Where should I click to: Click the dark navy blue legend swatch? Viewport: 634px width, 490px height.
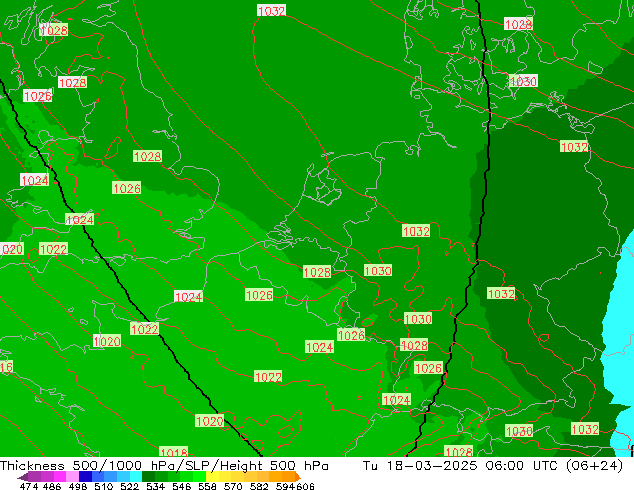pyautogui.click(x=85, y=476)
